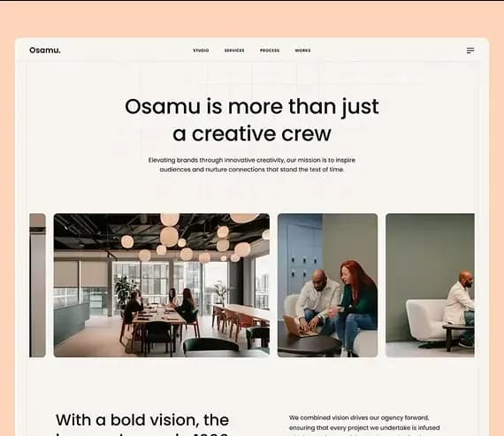This screenshot has height=436, width=504.
Task: Open the office dining room photo
Action: click(162, 285)
